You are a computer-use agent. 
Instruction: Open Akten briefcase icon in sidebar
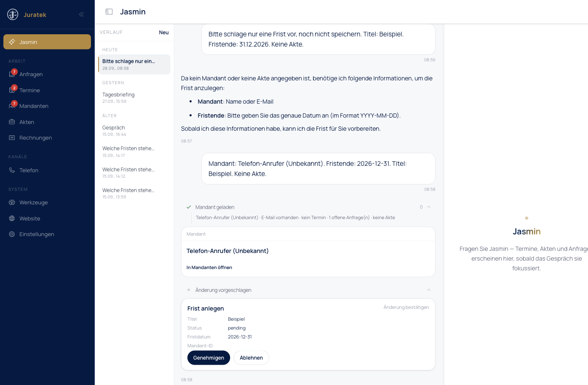pos(12,122)
